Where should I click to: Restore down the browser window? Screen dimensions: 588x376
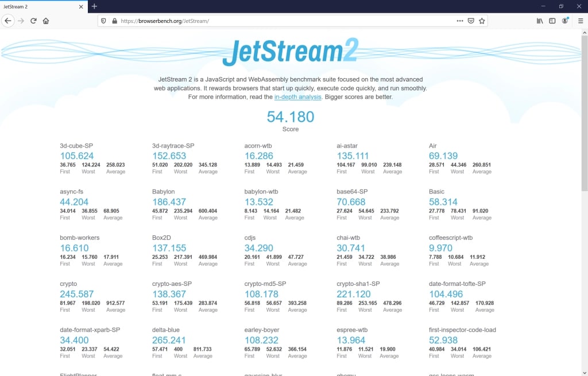561,6
